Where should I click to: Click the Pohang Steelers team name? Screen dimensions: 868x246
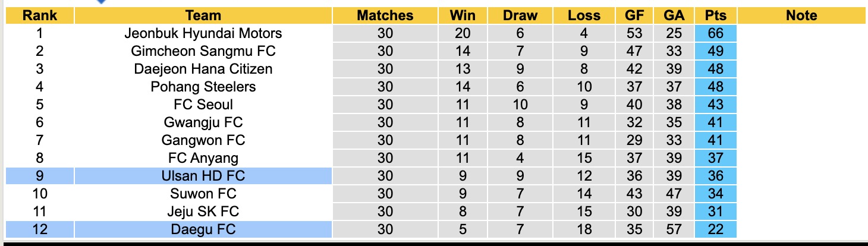point(203,87)
